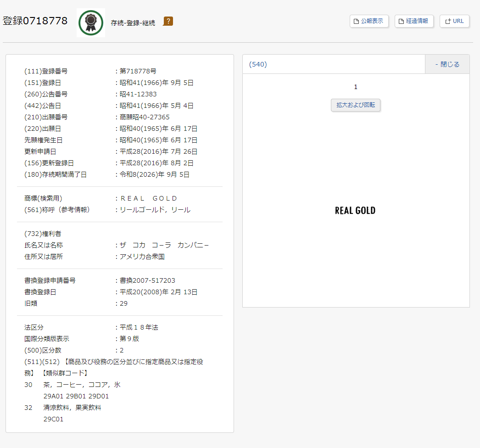This screenshot has height=448, width=480.
Task: Click the REAL GOLD trademark image
Action: tap(355, 210)
